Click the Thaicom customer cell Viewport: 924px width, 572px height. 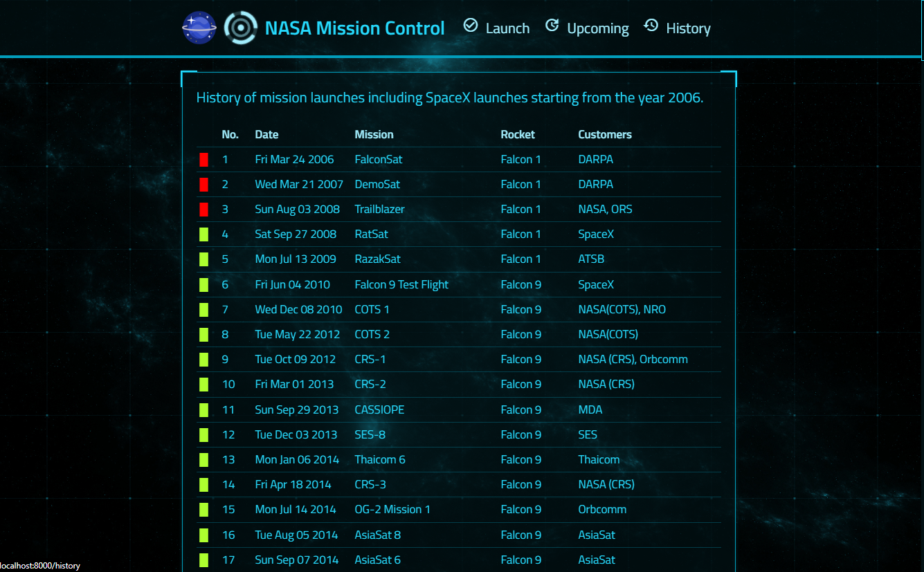tap(599, 459)
